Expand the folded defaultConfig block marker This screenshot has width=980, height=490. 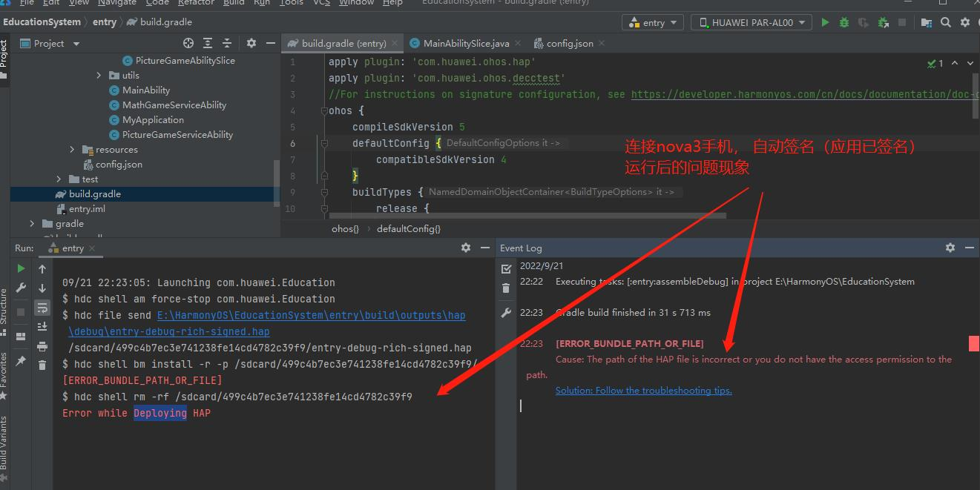pos(323,143)
